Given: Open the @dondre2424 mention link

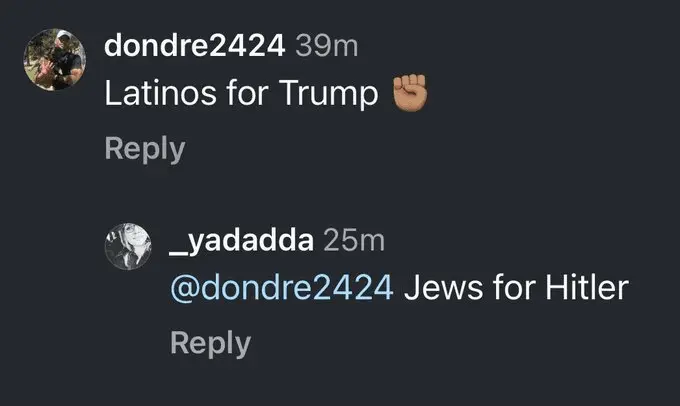Looking at the screenshot, I should (282, 288).
